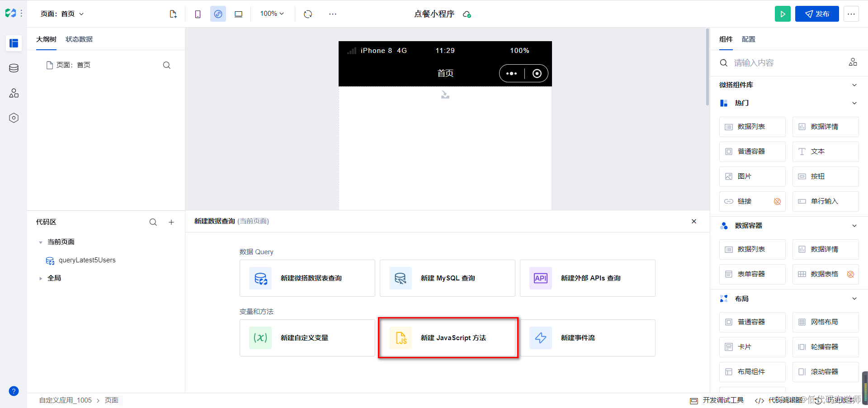Screen dimensions: 868x408
Task: Search in the code area 代码区
Action: click(153, 222)
